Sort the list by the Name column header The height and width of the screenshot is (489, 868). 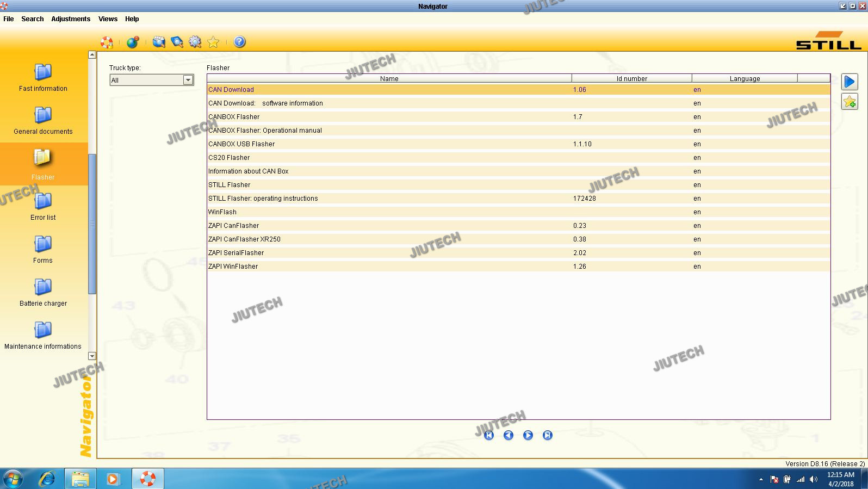389,78
